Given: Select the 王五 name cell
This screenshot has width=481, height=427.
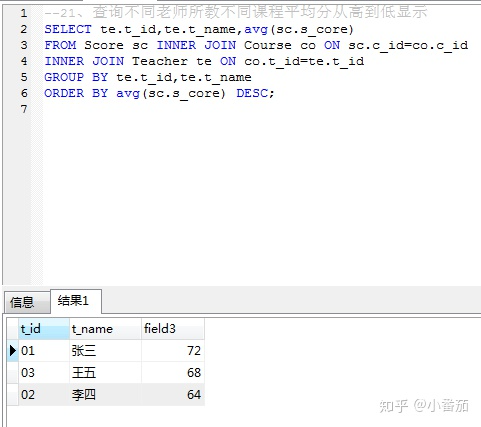Looking at the screenshot, I should click(105, 373).
